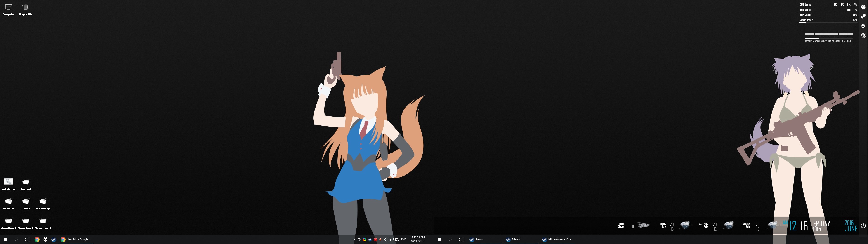Screen dimensions: 868x244
Task: Click the Reflekt - Need To Feel Loved title
Action: (829, 41)
